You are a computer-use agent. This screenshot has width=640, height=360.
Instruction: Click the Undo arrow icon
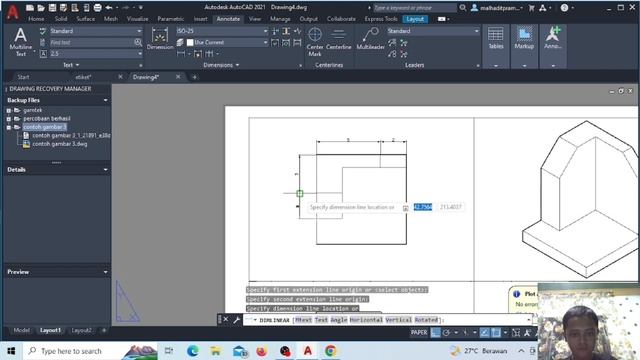click(109, 8)
